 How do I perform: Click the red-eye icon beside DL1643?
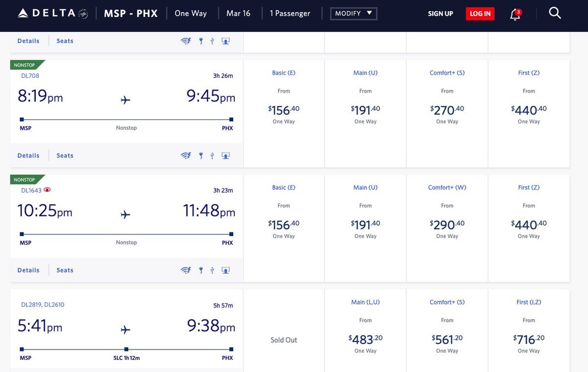(48, 190)
